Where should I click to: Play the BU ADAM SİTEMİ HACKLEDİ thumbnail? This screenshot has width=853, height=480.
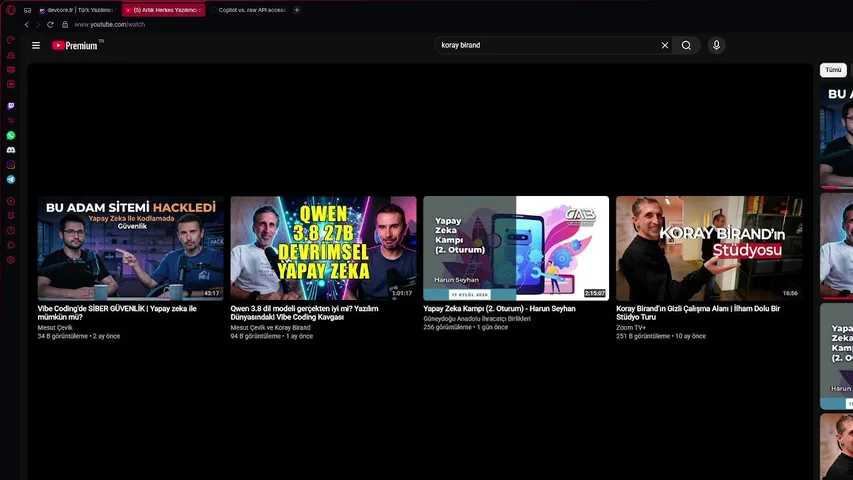(x=131, y=248)
